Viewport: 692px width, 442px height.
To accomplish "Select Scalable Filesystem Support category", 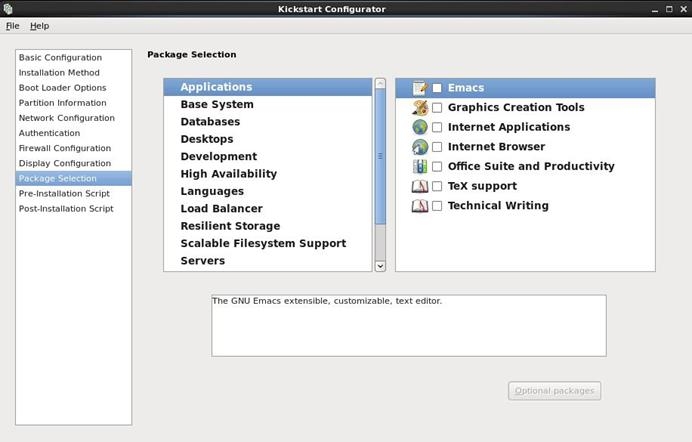I will point(268,243).
